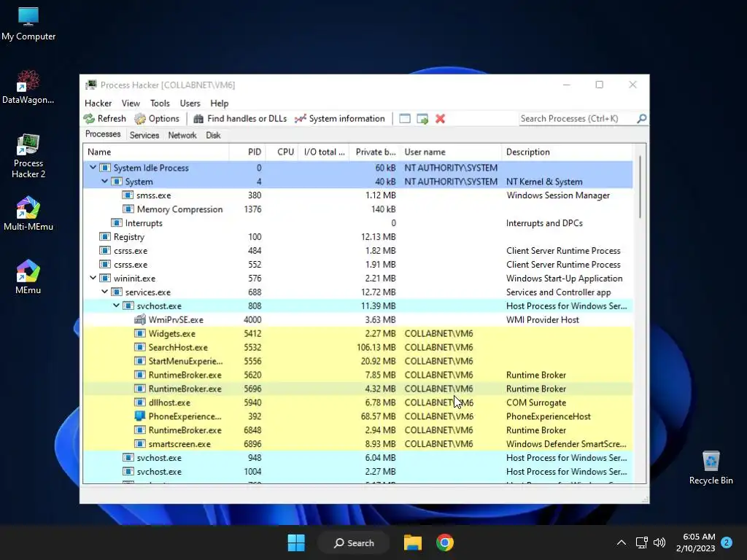Select the Memory Compression process icon

click(x=128, y=209)
